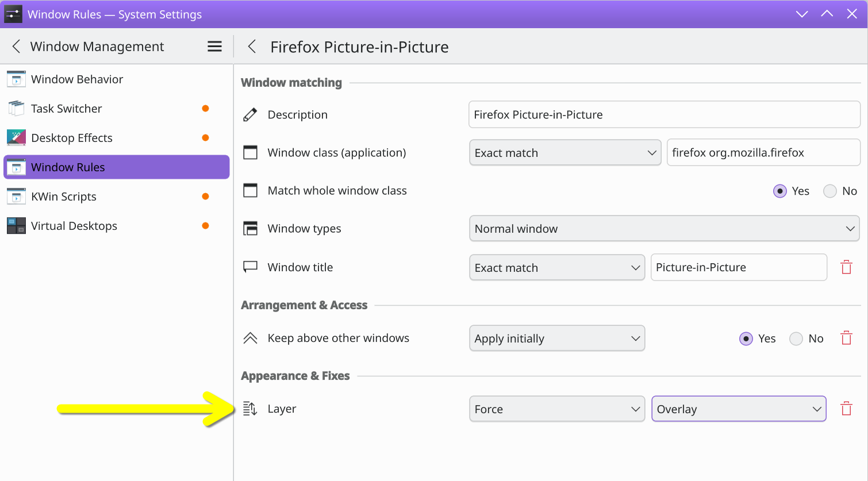Open Desktop Effects settings page
This screenshot has height=481, width=868.
pos(117,138)
